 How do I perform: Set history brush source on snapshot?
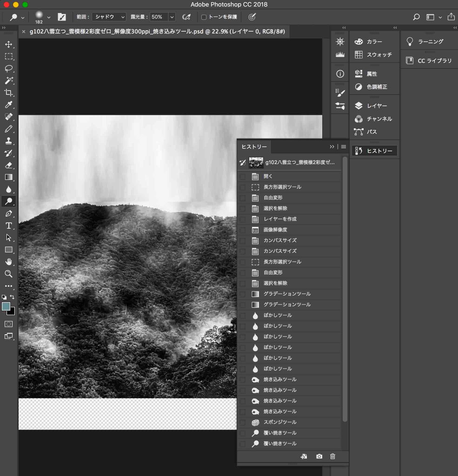[243, 162]
